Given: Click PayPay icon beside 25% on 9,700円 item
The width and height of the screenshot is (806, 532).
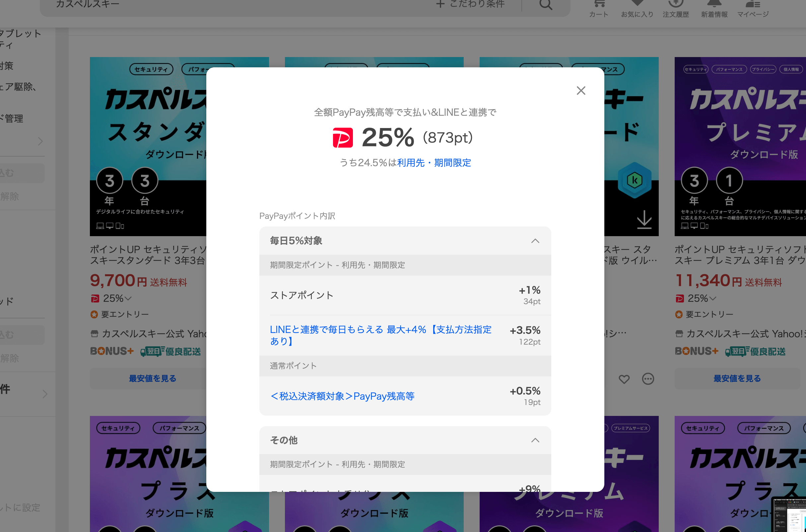Looking at the screenshot, I should [95, 299].
